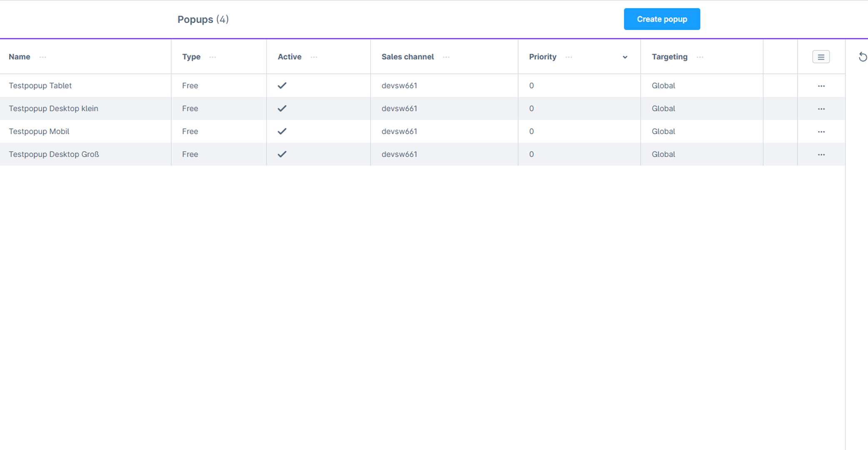Open context menu for Testpopup Mobil row
The width and height of the screenshot is (868, 450).
coord(821,132)
